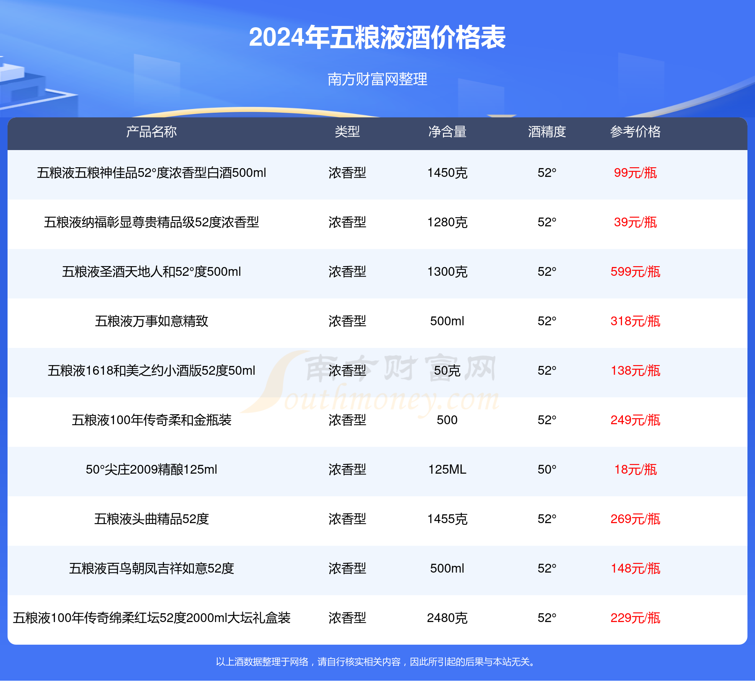Select the 125ML net content cell

[447, 469]
